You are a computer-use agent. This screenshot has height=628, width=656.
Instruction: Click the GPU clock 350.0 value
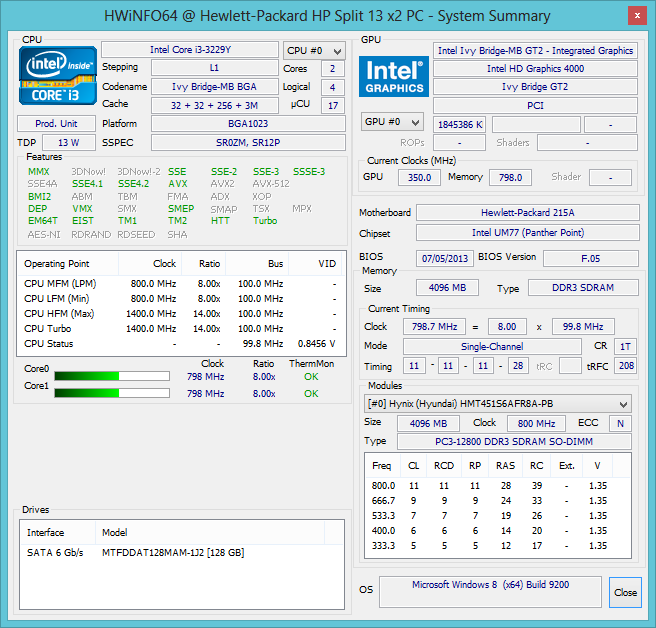point(419,177)
